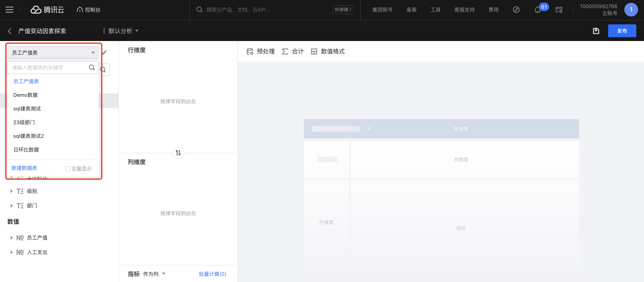Viewport: 644px width, 282px height.
Task: Select Demo数据 from the table list
Action: tap(25, 95)
